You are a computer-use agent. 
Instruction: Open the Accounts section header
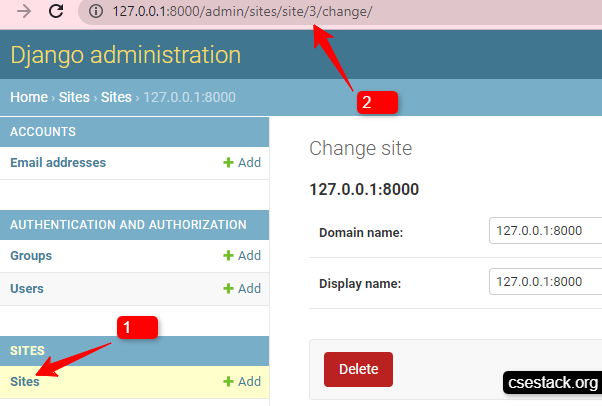(x=43, y=132)
